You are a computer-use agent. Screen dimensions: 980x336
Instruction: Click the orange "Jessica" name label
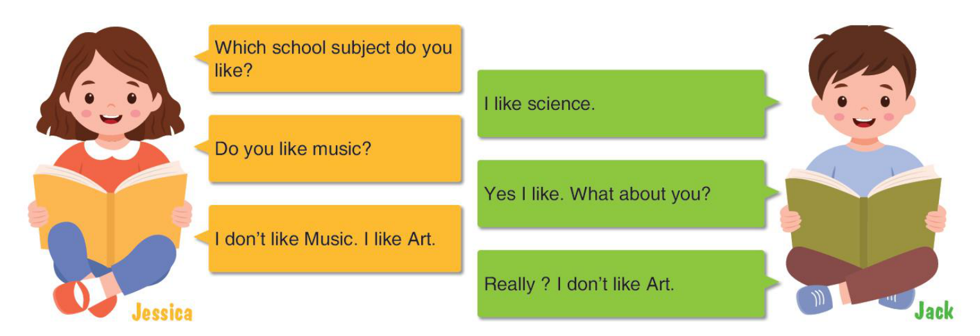tap(162, 313)
